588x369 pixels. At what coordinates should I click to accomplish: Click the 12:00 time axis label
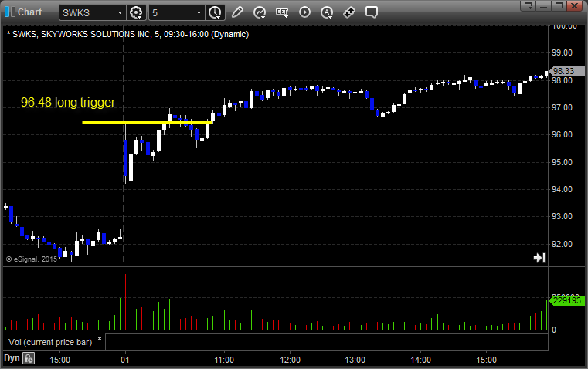pyautogui.click(x=290, y=360)
